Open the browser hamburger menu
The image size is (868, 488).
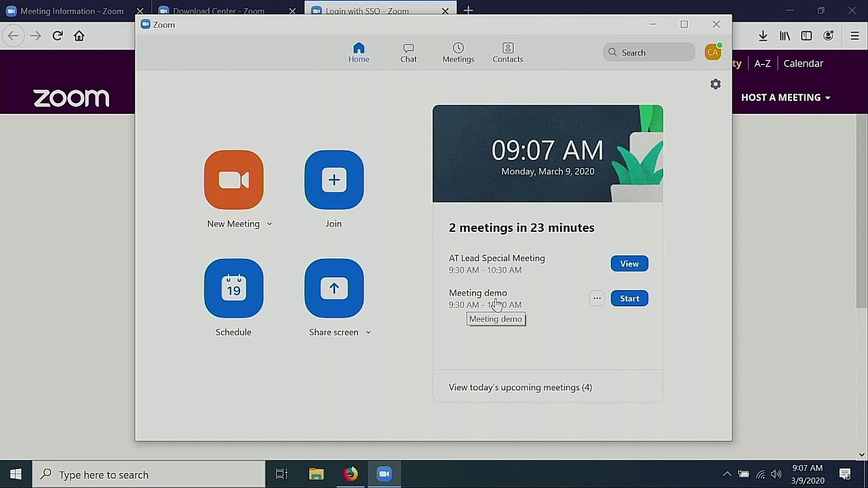[x=854, y=36]
